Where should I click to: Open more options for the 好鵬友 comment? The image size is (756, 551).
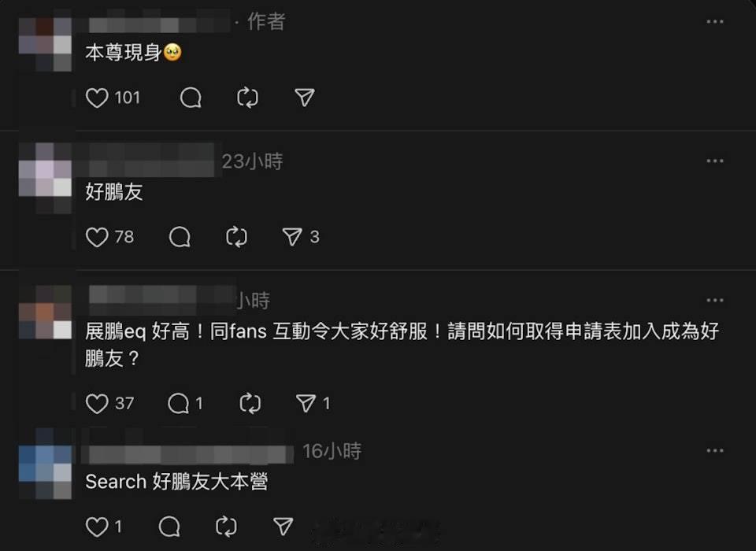pos(714,161)
